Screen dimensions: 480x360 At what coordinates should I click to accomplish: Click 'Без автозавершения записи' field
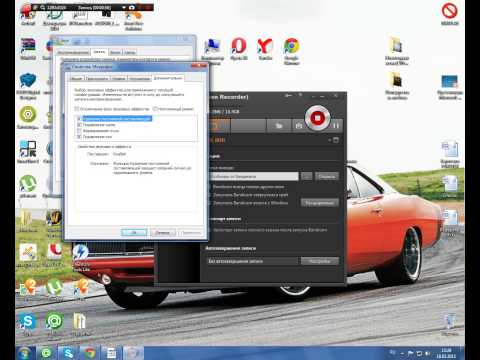pyautogui.click(x=252, y=261)
